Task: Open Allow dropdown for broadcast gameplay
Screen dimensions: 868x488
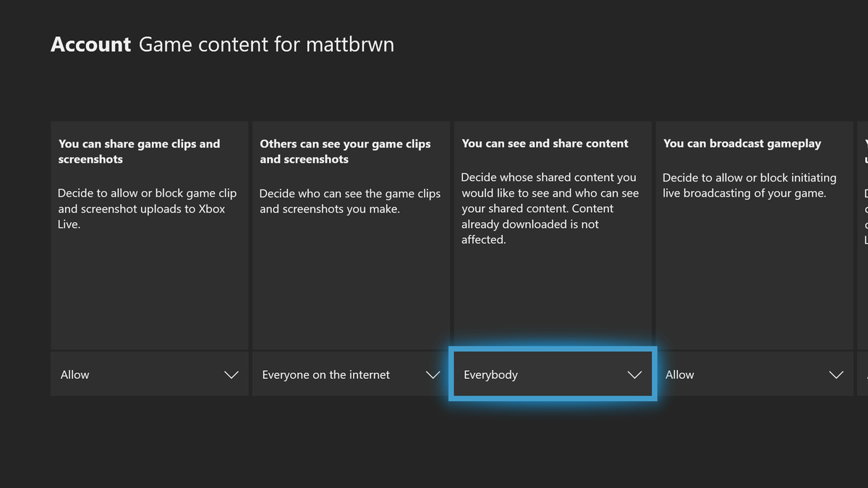Action: 754,374
